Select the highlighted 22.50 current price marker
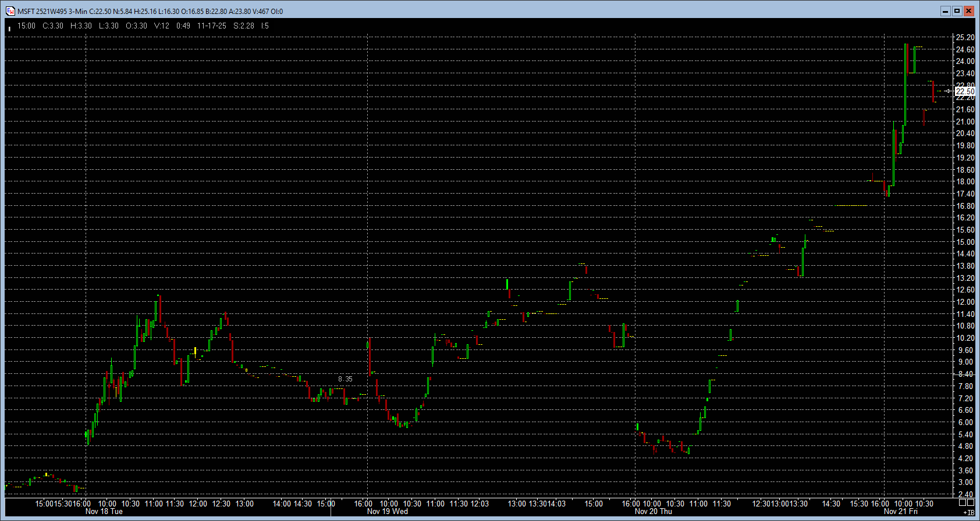 click(965, 91)
